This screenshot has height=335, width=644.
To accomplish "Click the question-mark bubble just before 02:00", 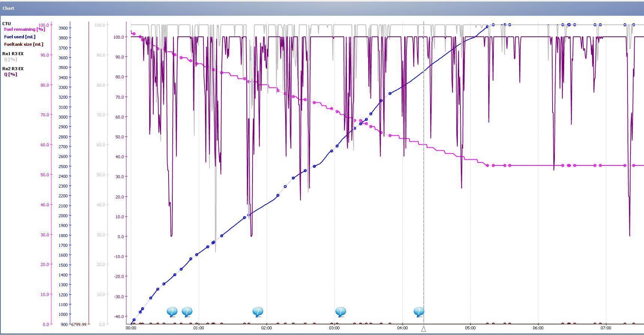I will pyautogui.click(x=258, y=312).
